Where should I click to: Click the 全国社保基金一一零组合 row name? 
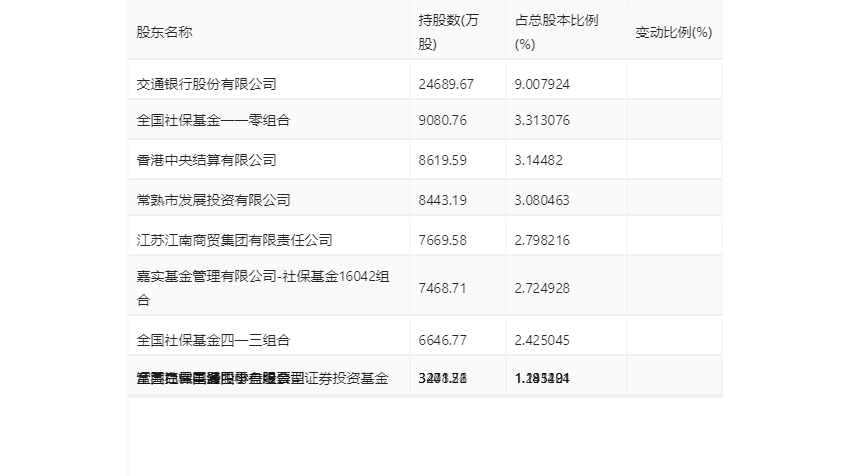[212, 120]
